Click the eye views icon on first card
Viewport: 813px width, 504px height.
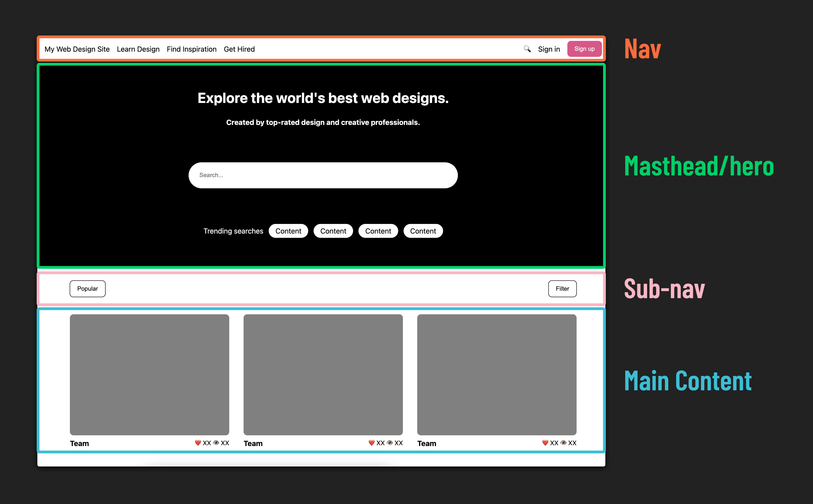click(216, 443)
